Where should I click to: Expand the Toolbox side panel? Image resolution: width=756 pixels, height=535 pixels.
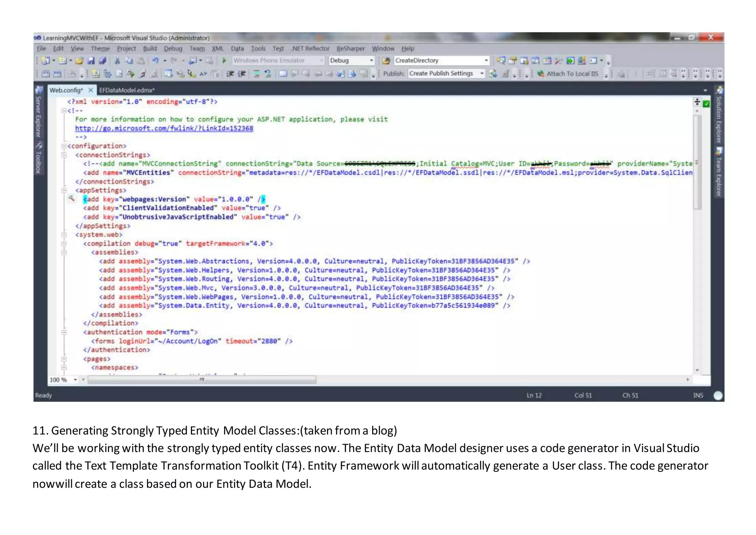coord(39,158)
